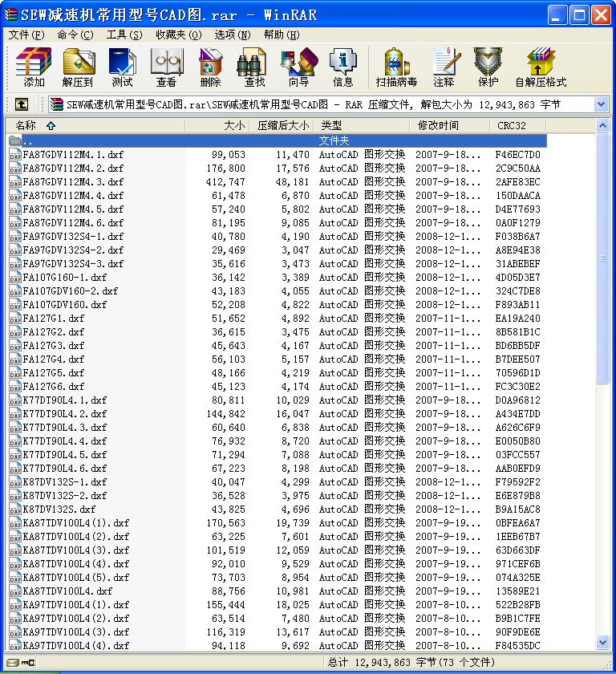Viewport: 616px width, 674px height.
Task: Click the Add (添加) toolbar icon
Action: [34, 67]
